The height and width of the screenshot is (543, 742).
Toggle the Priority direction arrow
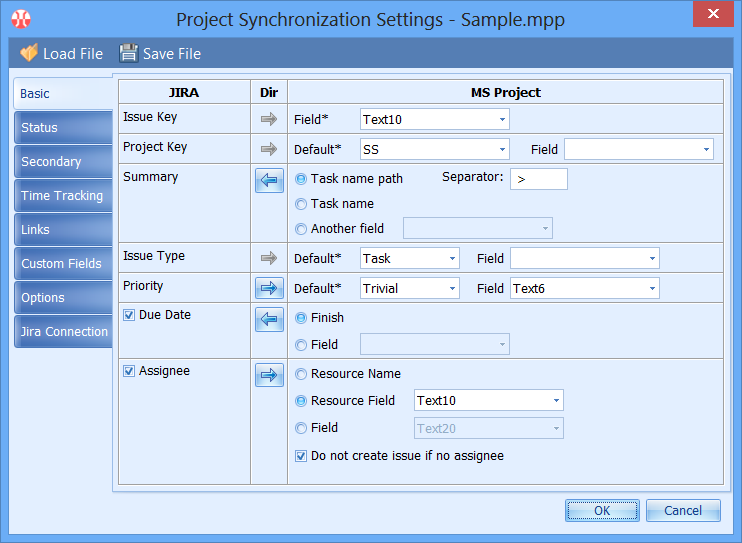pyautogui.click(x=269, y=288)
